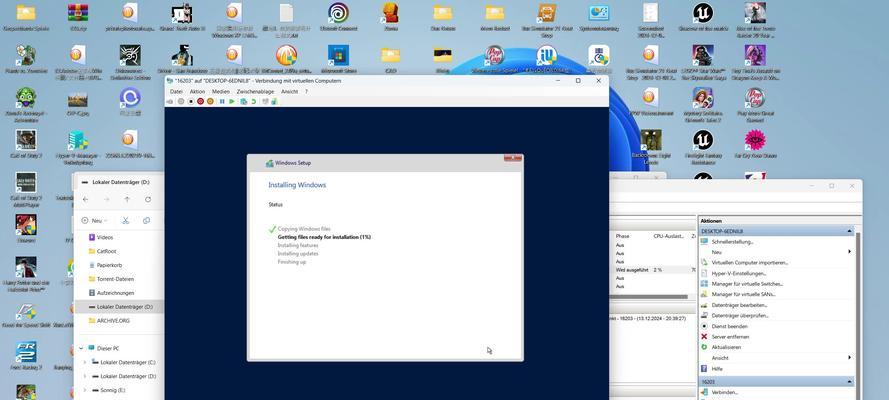889x400 pixels.
Task: Open Aktion menu in VM connection
Action: 197,91
